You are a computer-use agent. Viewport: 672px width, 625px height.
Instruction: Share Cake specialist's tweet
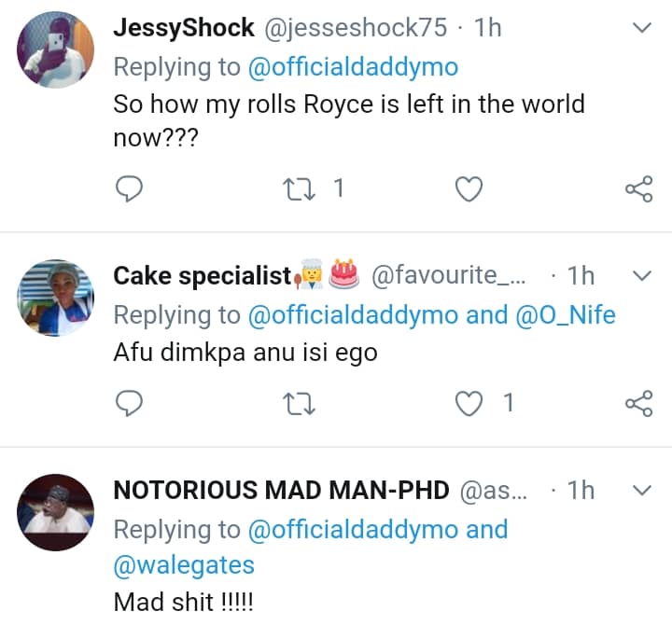coord(638,403)
